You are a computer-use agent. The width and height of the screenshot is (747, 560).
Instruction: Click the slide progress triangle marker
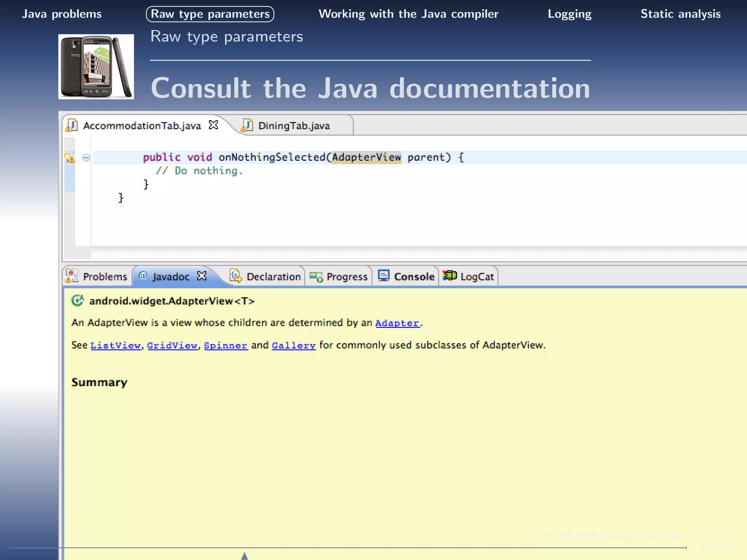tap(244, 556)
